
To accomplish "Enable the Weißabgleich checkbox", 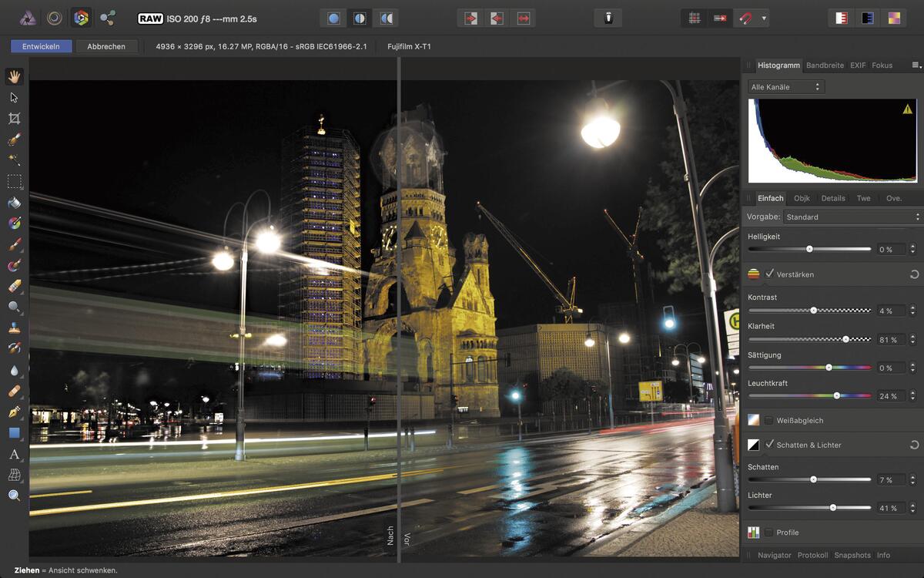I will tap(768, 419).
